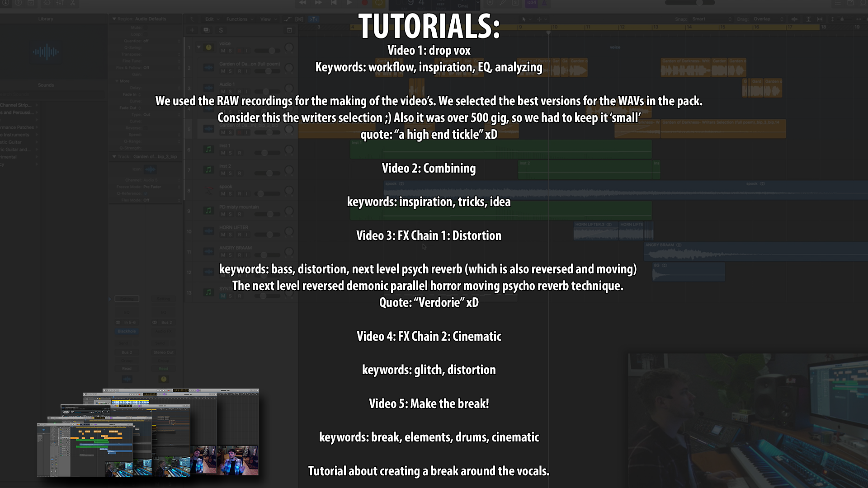The image size is (868, 488).
Task: Open the Mixer icon in control bar
Action: point(60,3)
